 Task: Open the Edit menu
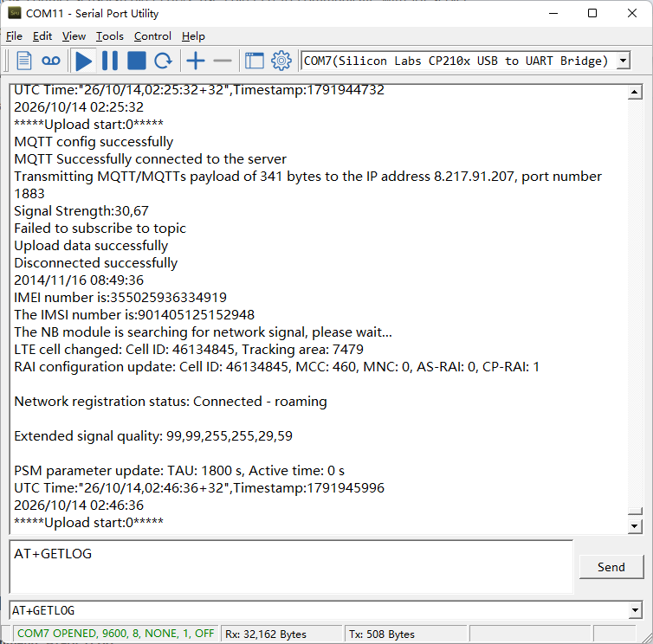[42, 36]
